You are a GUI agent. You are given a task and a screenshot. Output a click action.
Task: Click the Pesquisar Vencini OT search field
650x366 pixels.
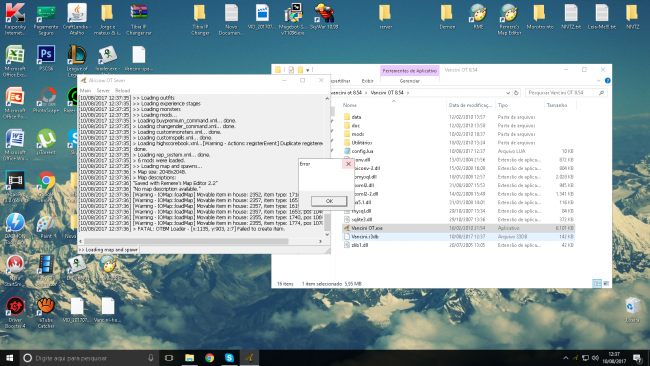click(x=566, y=93)
